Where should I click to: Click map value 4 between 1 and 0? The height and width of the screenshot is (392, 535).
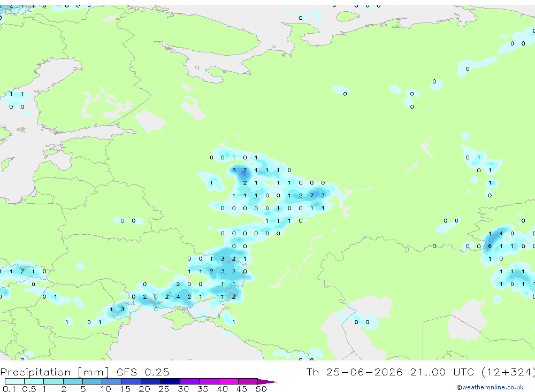point(501,233)
